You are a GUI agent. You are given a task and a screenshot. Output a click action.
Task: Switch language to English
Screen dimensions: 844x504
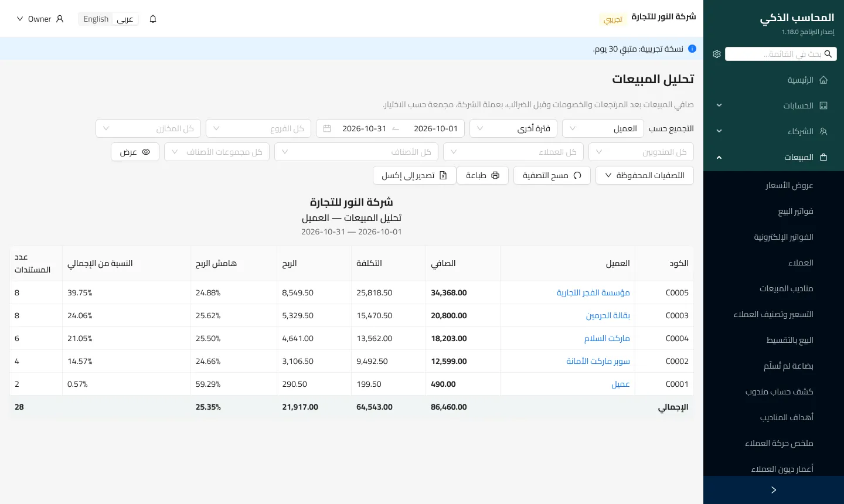pyautogui.click(x=96, y=19)
